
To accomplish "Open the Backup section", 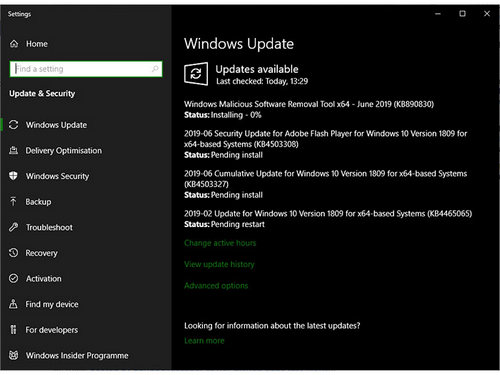I will click(x=38, y=202).
